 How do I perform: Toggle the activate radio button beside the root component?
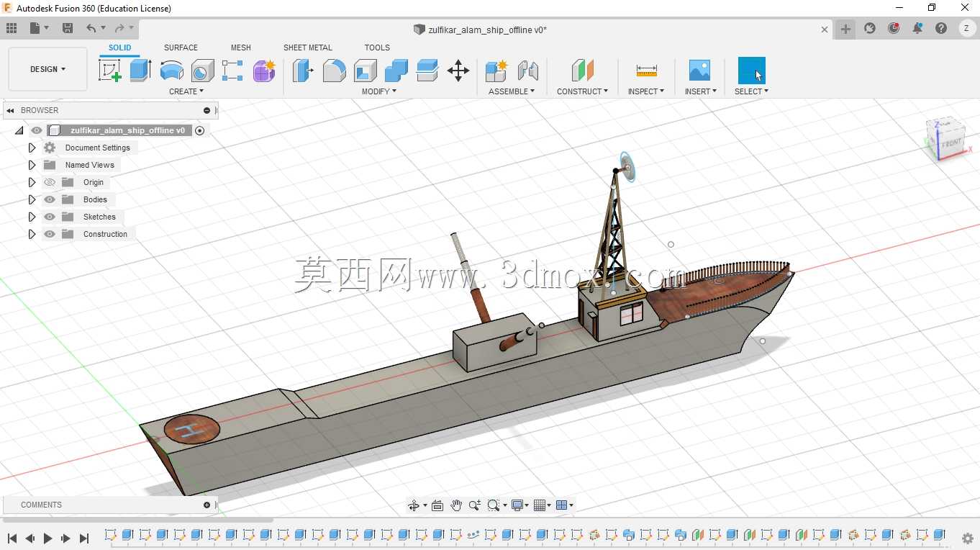coord(200,130)
